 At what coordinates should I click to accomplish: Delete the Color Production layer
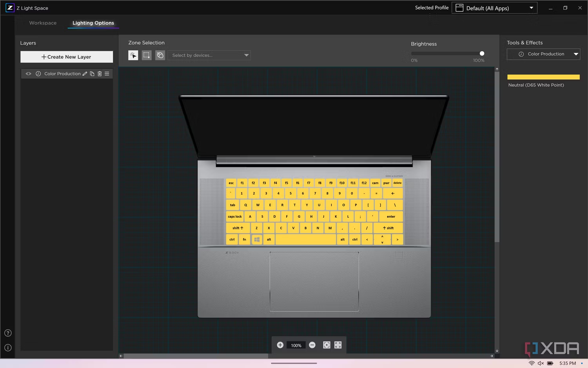(x=100, y=74)
